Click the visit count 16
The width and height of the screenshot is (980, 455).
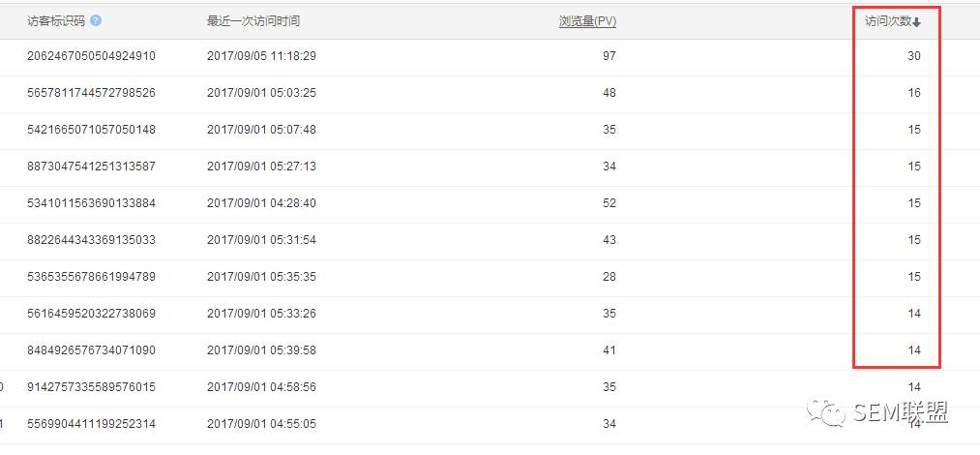click(x=913, y=93)
